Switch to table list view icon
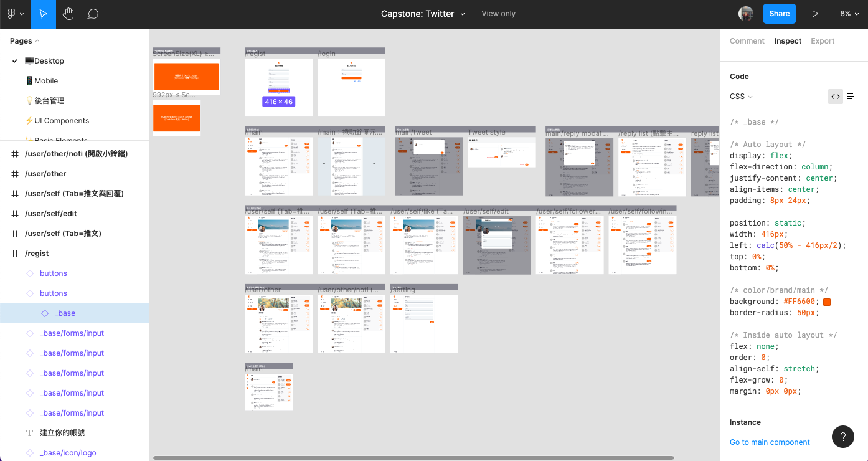 click(x=851, y=97)
